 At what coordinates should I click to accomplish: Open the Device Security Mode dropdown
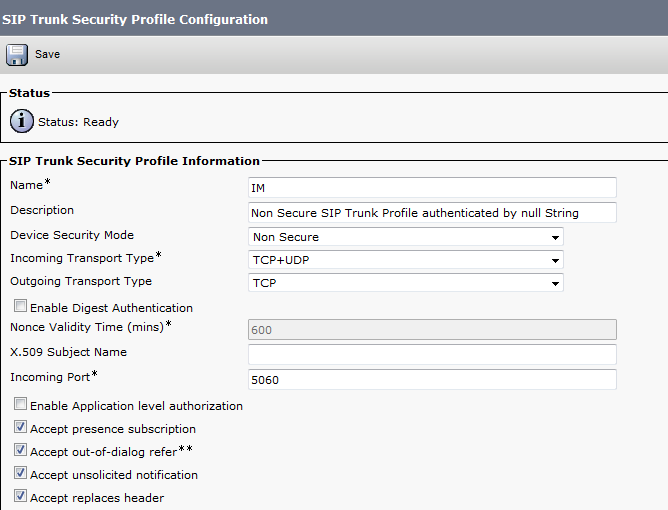click(405, 237)
